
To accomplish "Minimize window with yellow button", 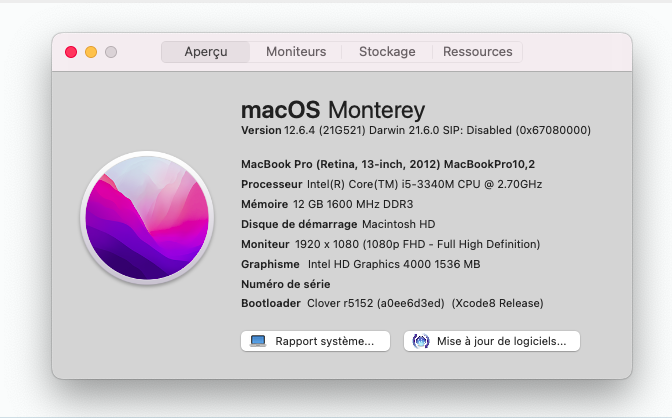I will tap(91, 52).
